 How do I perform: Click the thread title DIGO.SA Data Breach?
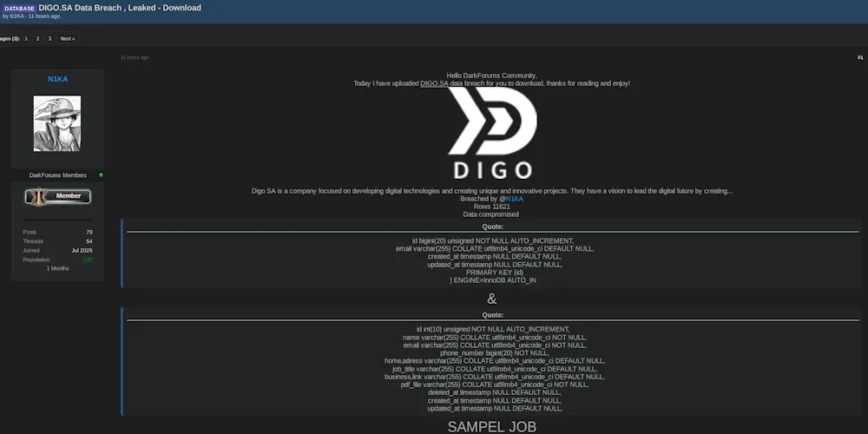[120, 8]
